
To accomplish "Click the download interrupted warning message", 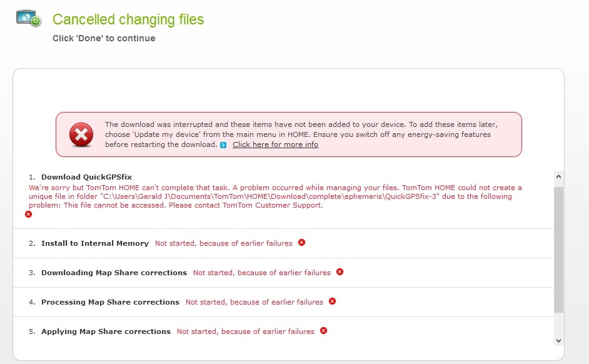I will tap(301, 134).
